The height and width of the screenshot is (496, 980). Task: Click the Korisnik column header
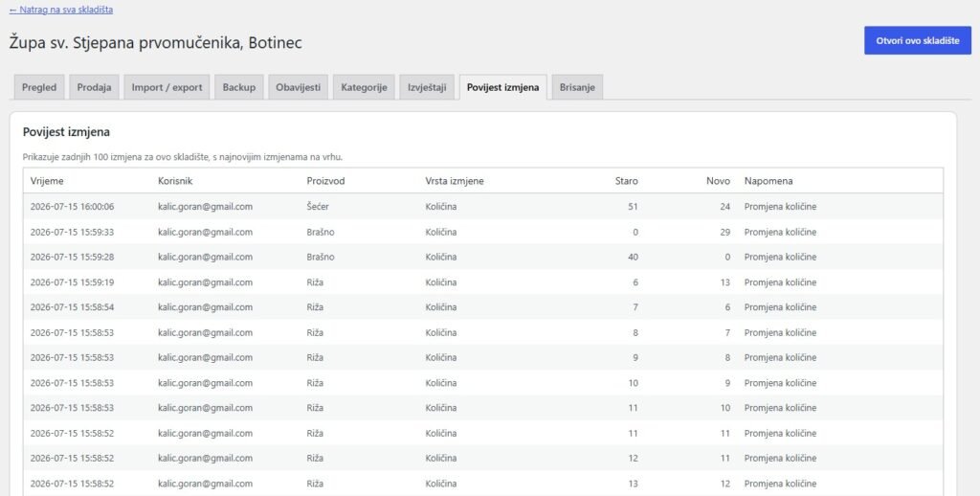click(175, 181)
